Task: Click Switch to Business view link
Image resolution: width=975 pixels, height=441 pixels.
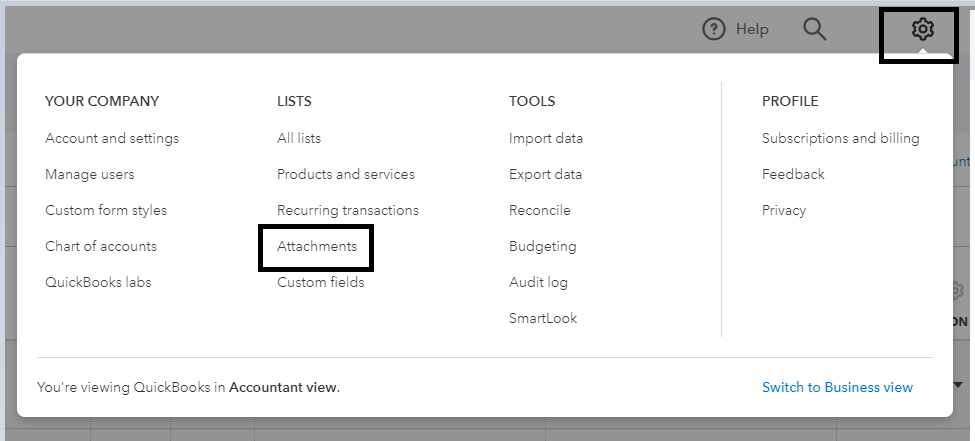Action: (837, 387)
